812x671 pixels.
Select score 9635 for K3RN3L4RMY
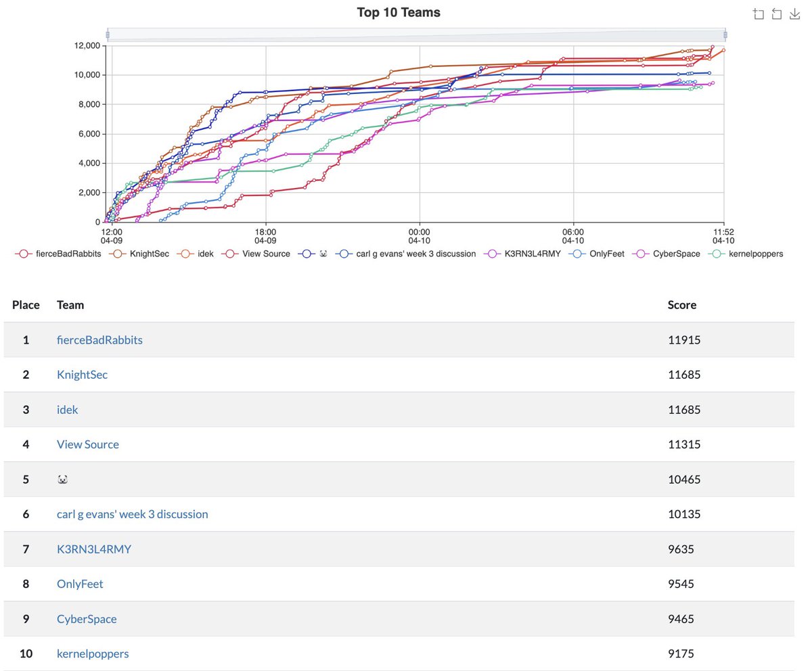pos(681,549)
